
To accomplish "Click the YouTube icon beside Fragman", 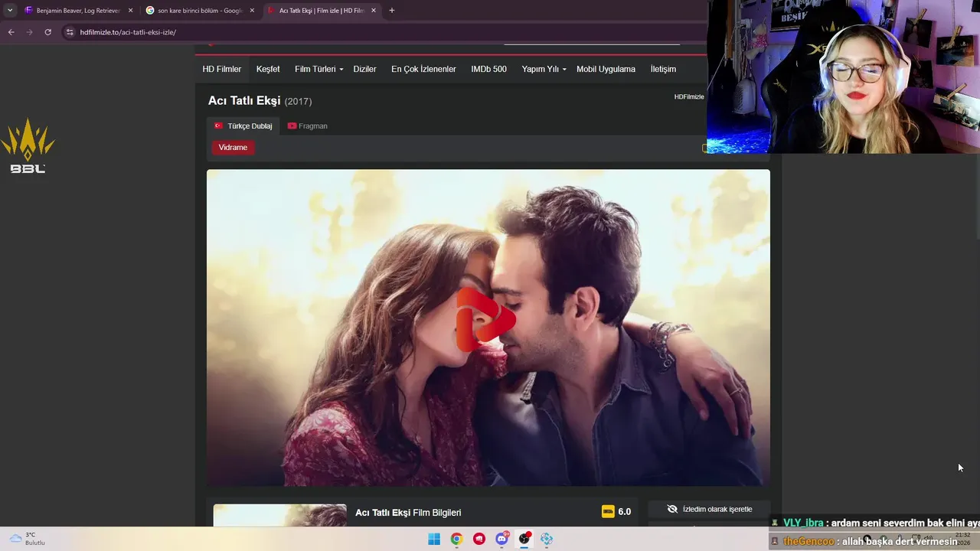I will tap(292, 126).
